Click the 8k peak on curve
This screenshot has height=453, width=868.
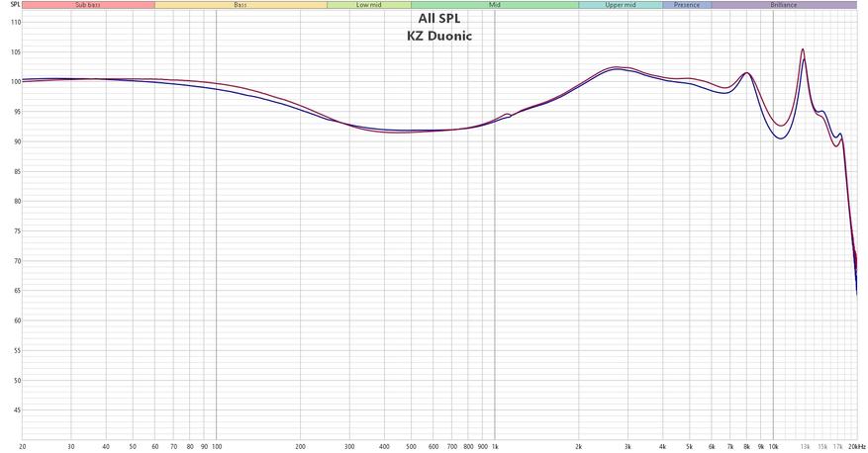747,73
